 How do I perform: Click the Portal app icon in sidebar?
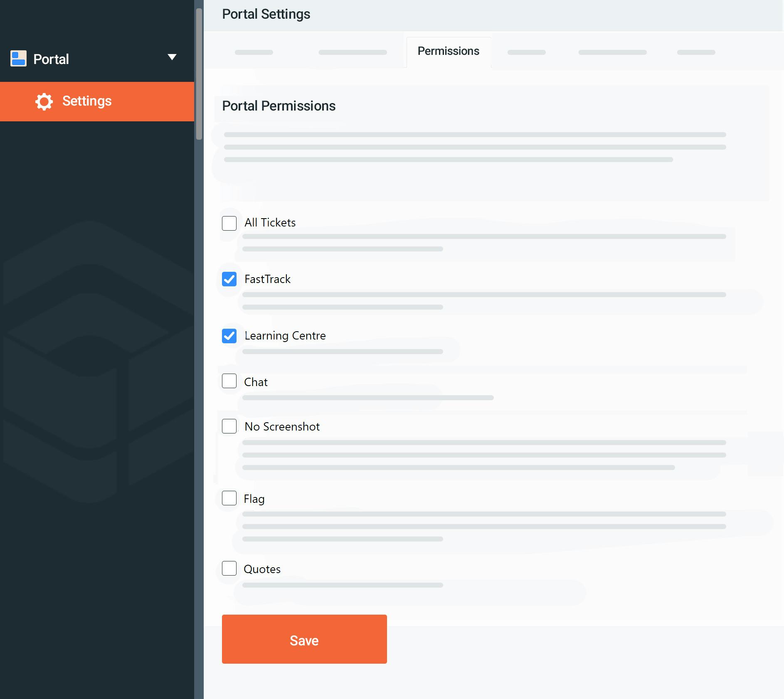click(x=17, y=58)
